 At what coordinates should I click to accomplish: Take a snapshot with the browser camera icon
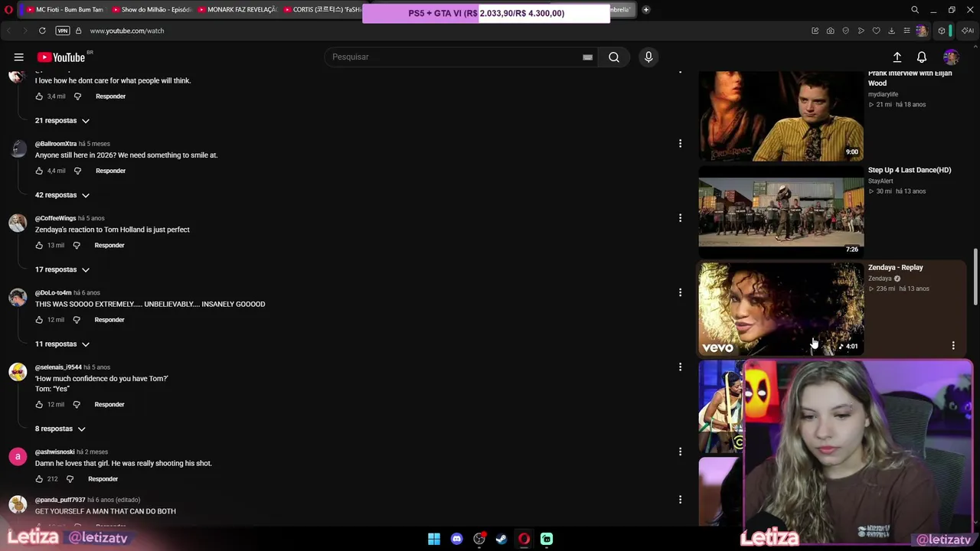tap(830, 31)
